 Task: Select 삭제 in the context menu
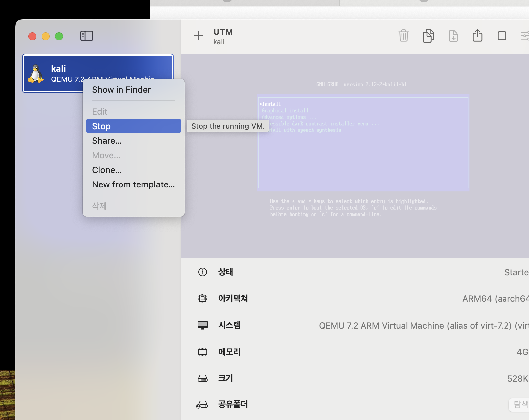(134, 206)
